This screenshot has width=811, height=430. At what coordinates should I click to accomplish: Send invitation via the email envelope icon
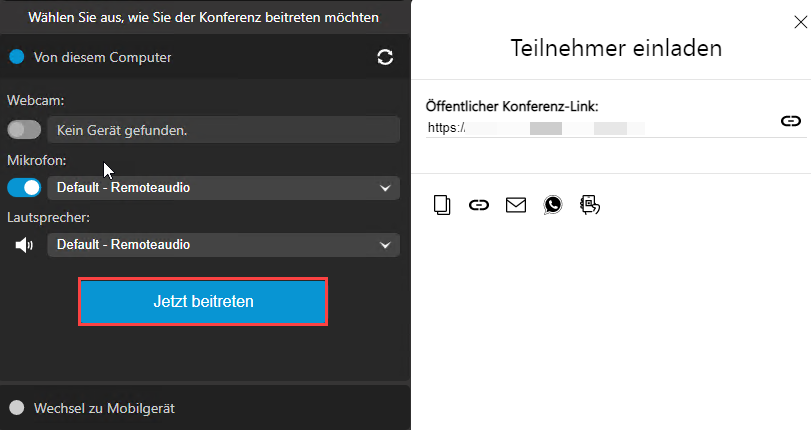point(516,205)
